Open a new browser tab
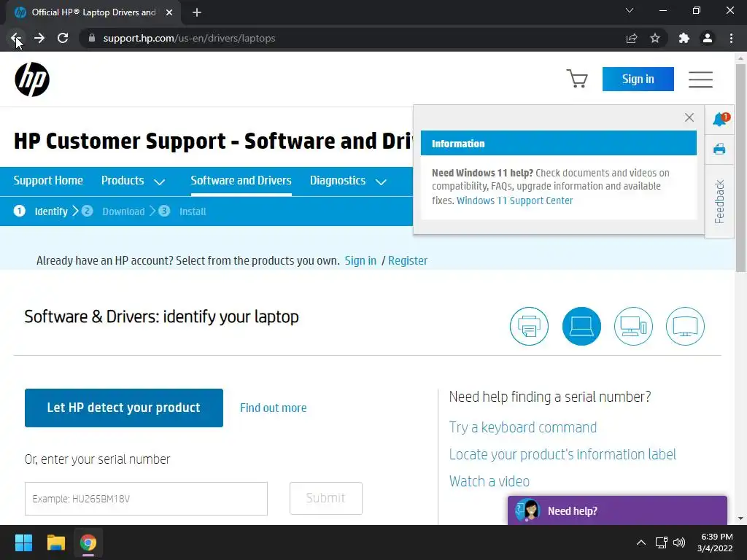747x560 pixels. (197, 12)
